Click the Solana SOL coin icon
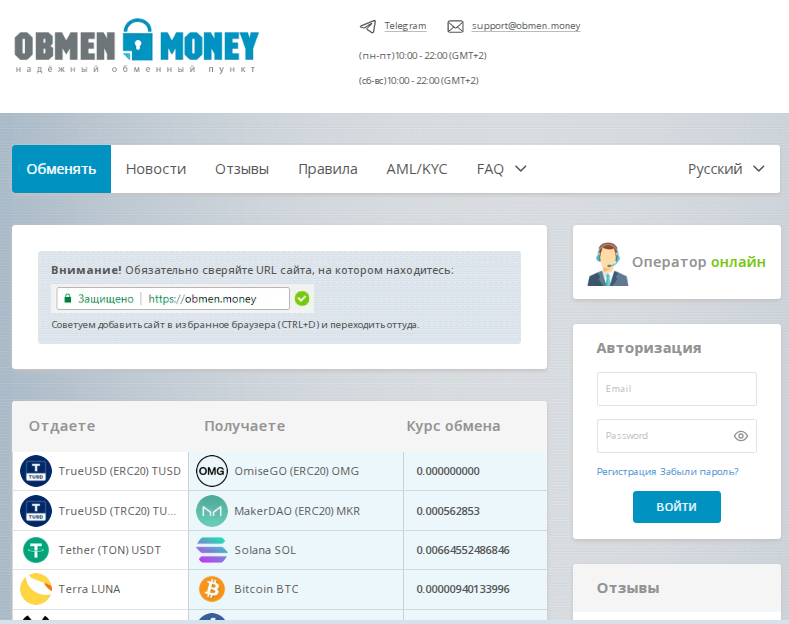The width and height of the screenshot is (789, 624). [212, 550]
